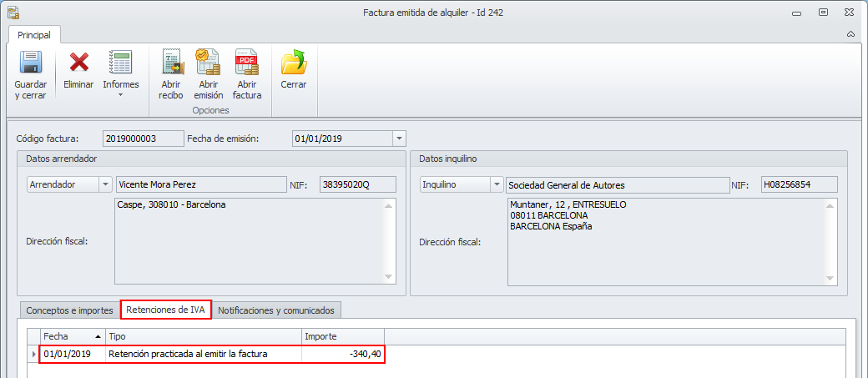The height and width of the screenshot is (378, 868).
Task: Click the Cerrar folder icon
Action: (294, 62)
